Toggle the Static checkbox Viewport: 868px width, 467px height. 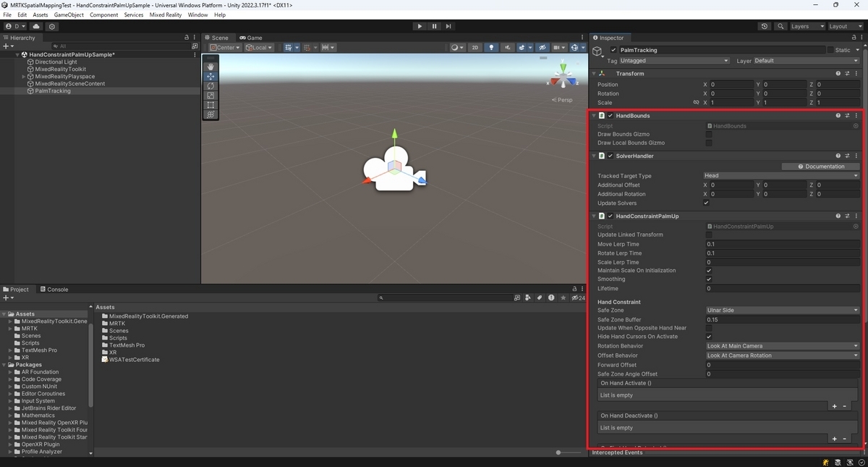(830, 50)
